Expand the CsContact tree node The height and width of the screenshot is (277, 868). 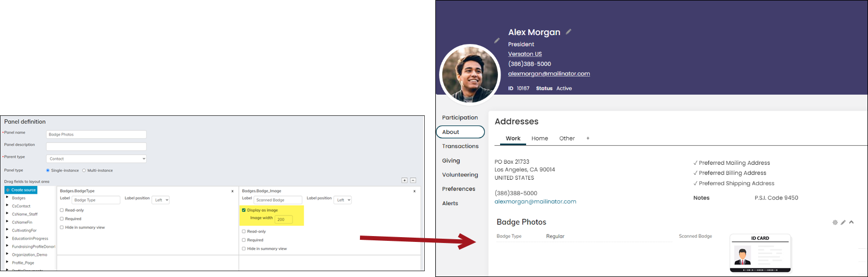(x=7, y=205)
